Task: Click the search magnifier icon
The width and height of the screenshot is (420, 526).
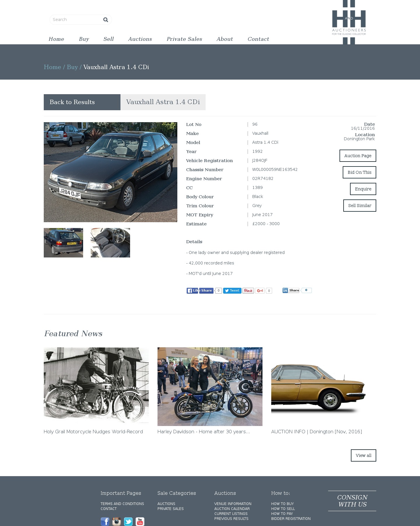Action: pyautogui.click(x=106, y=20)
